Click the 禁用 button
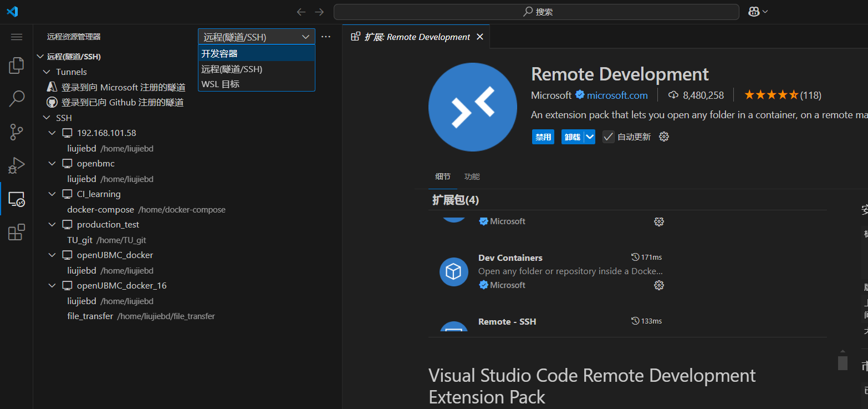868x409 pixels. pyautogui.click(x=543, y=137)
